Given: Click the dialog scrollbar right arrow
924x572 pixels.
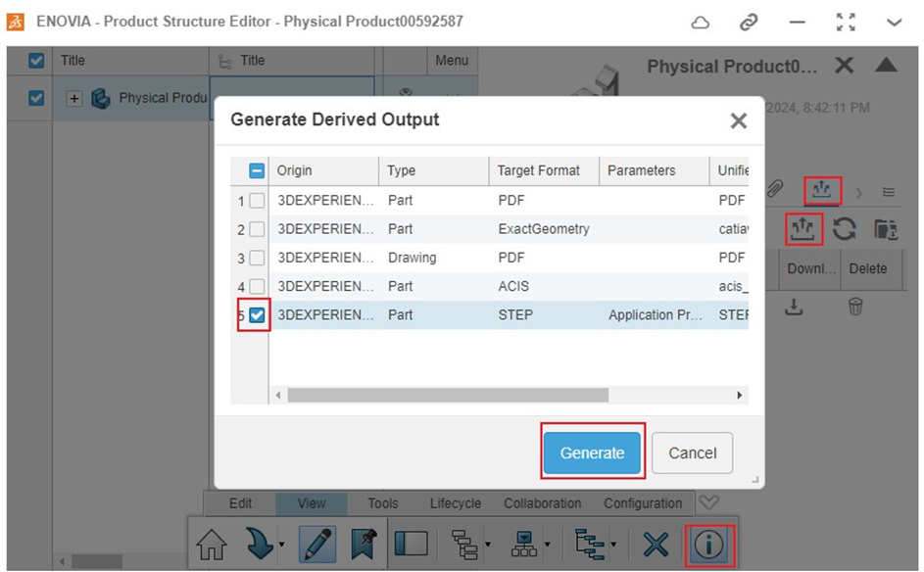Looking at the screenshot, I should [x=740, y=395].
